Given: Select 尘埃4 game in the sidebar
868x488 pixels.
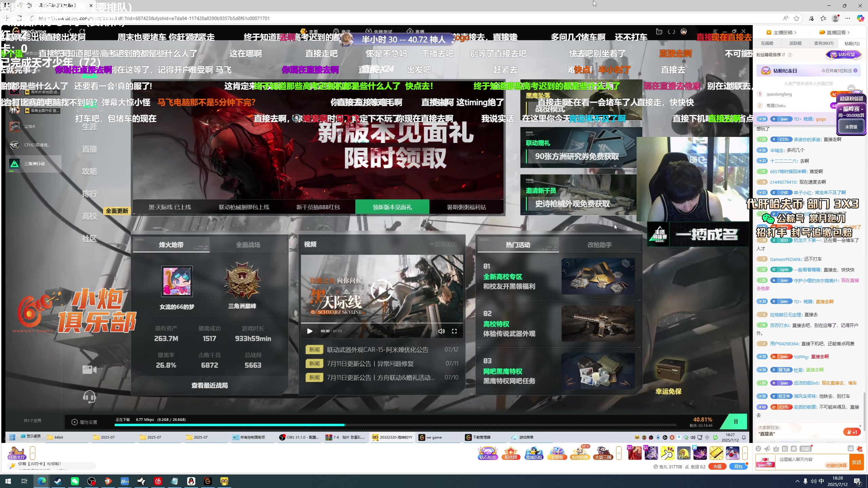Looking at the screenshot, I should pos(34,126).
